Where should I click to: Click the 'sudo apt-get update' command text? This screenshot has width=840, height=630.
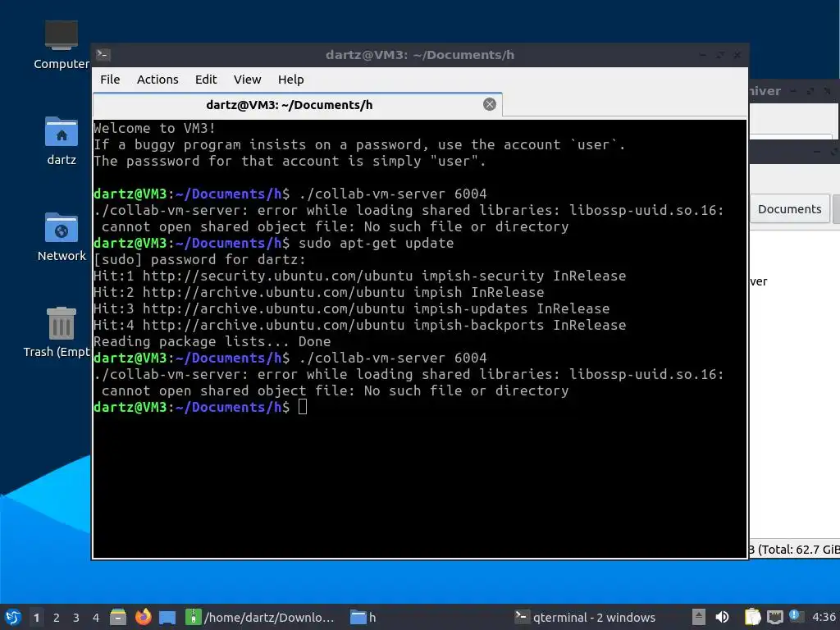pyautogui.click(x=376, y=243)
